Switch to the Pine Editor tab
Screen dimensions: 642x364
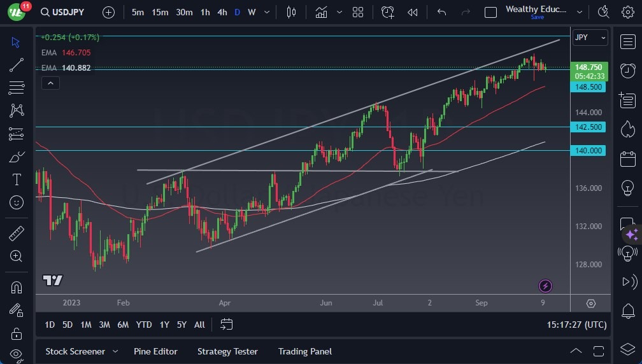pos(155,351)
